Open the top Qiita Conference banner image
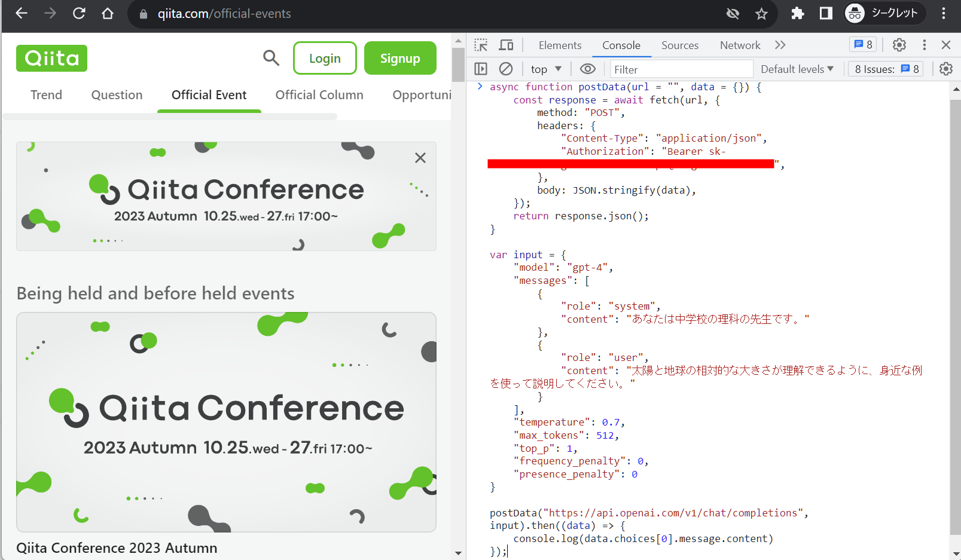Image resolution: width=961 pixels, height=560 pixels. click(226, 196)
